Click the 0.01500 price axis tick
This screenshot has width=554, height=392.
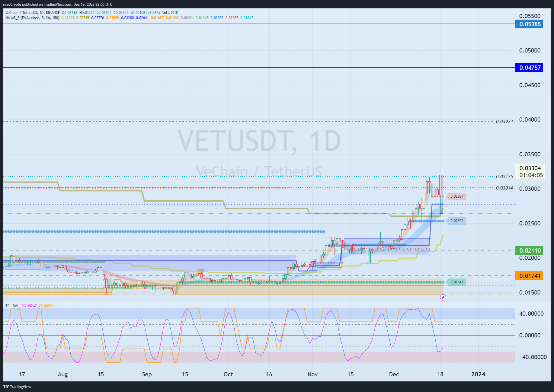click(530, 292)
